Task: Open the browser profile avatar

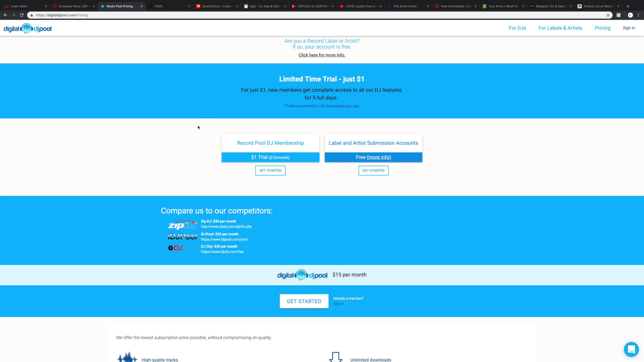Action: [x=630, y=15]
